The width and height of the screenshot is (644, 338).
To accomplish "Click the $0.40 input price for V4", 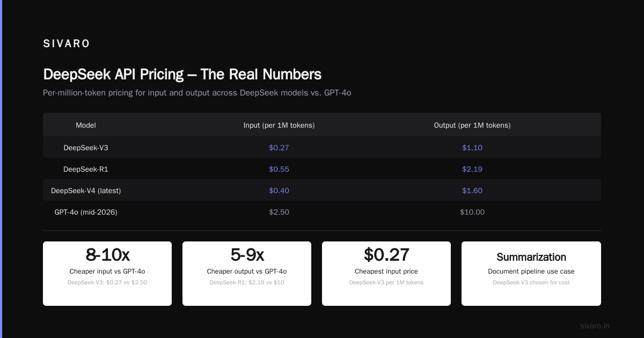I will point(279,190).
